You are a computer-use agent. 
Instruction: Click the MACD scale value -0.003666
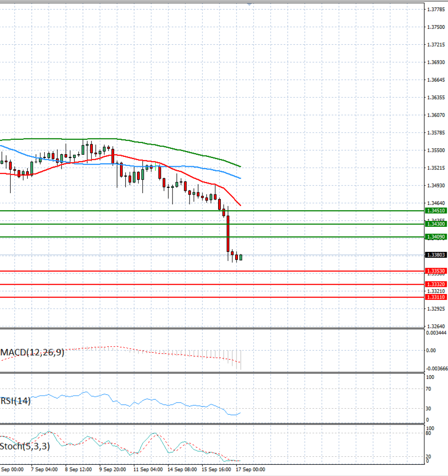coord(437,368)
